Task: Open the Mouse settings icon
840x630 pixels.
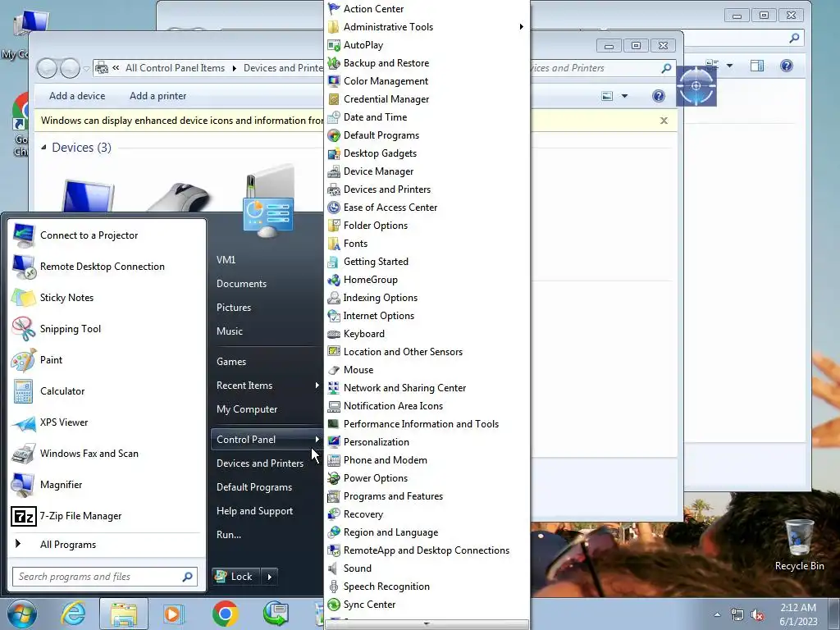Action: pos(334,370)
